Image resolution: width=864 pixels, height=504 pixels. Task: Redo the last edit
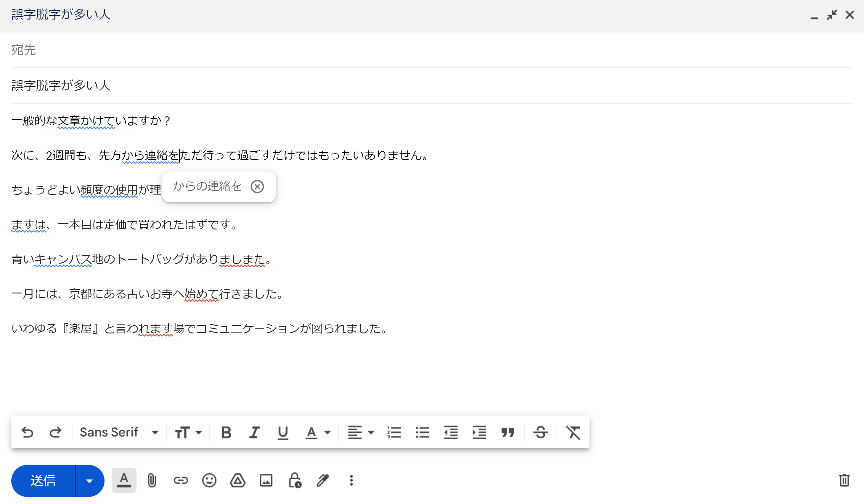click(x=56, y=432)
